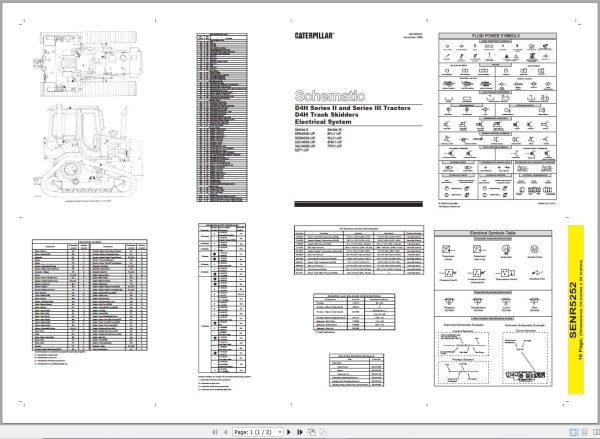Click 'D4H Series II and Series III Tractors' title
The width and height of the screenshot is (600, 439).
pos(352,108)
